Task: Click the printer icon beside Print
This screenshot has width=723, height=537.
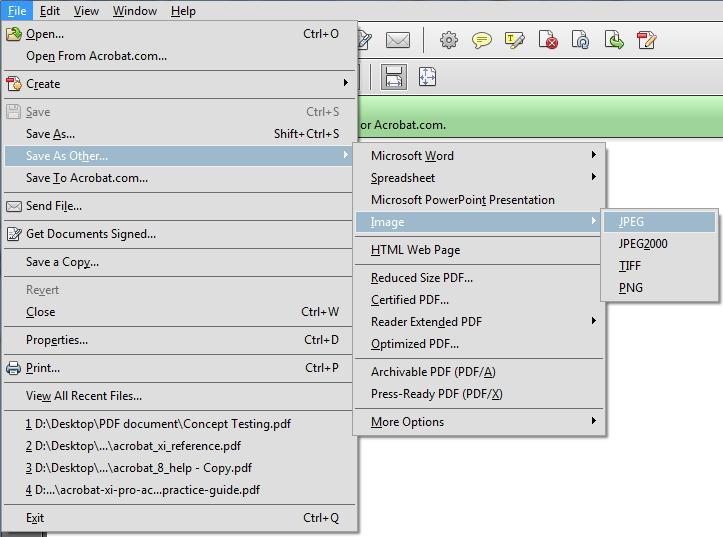Action: coord(13,368)
